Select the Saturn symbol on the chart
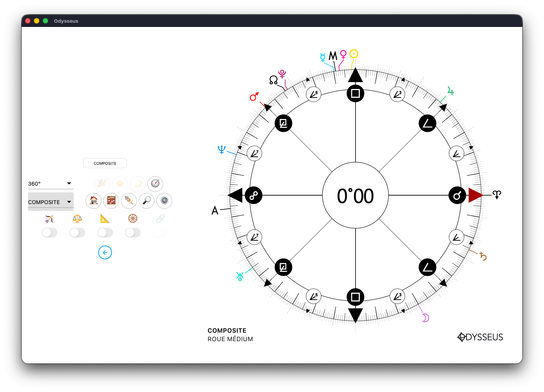This screenshot has width=544, height=392. tap(483, 256)
